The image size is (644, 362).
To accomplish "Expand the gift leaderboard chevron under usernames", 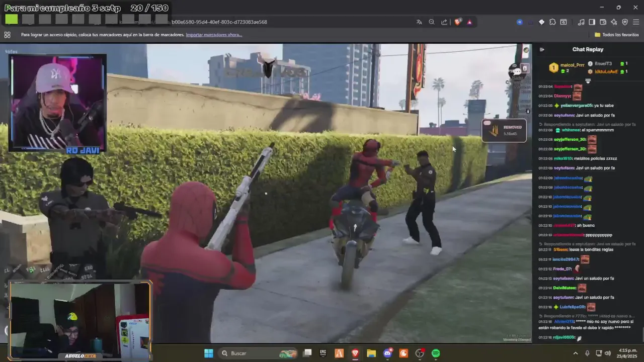I will point(588,81).
